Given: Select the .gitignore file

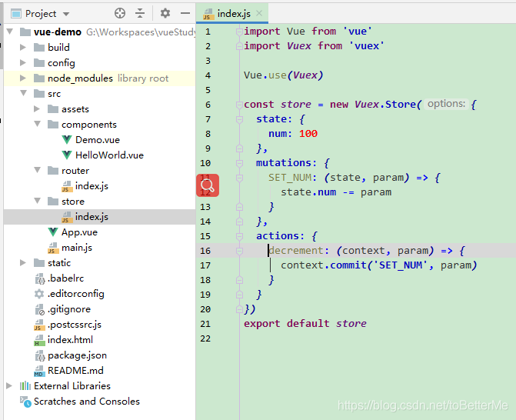Looking at the screenshot, I should pyautogui.click(x=69, y=309).
